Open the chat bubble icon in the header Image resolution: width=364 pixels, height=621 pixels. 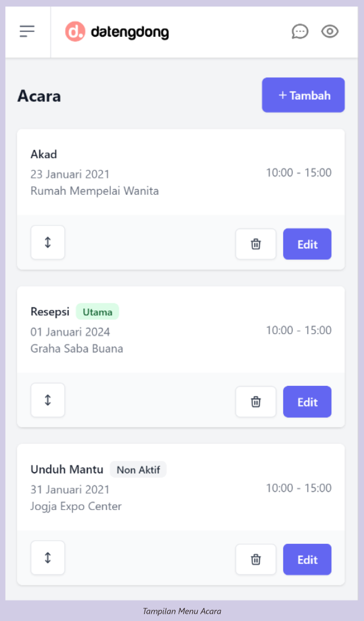tap(300, 31)
